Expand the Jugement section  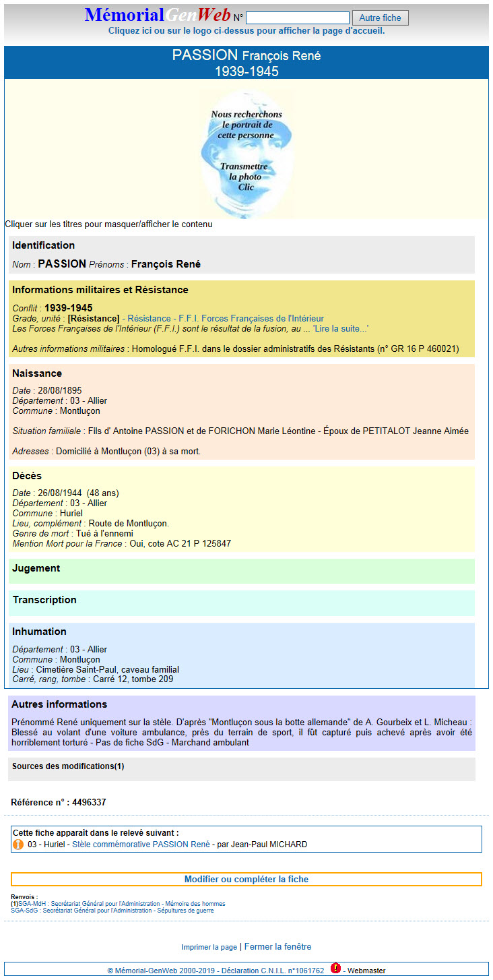36,568
